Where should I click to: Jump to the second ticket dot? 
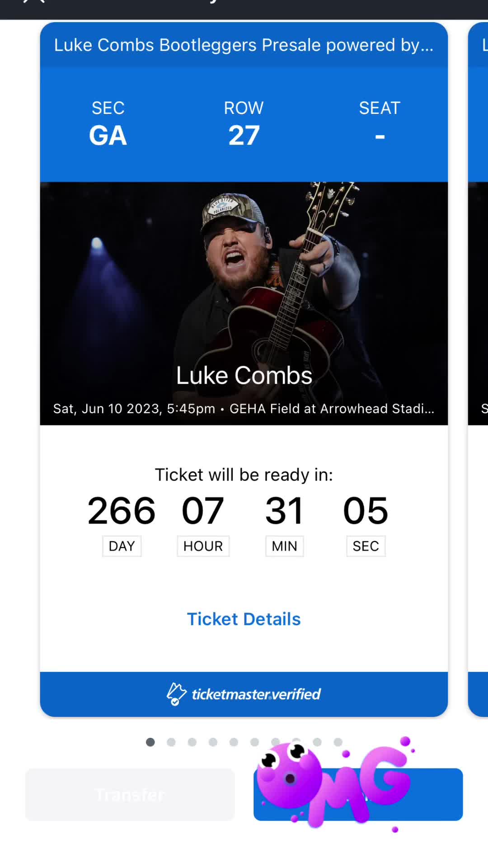pos(171,742)
